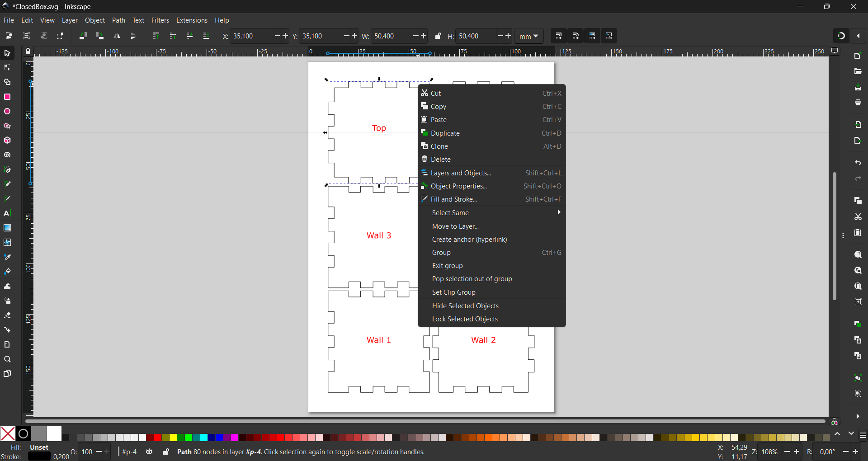Choose Fill and Stroke from context menu
Screen dimensions: 868x461
pos(492,199)
